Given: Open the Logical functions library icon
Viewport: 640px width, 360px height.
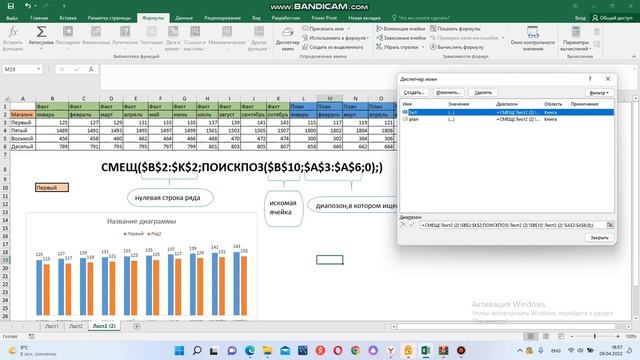Looking at the screenshot, I should [125, 32].
